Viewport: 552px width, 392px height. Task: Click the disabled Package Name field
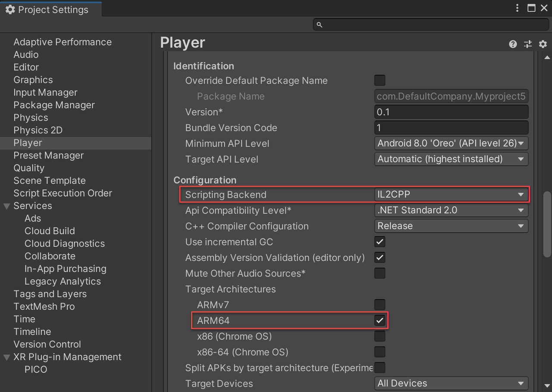452,96
